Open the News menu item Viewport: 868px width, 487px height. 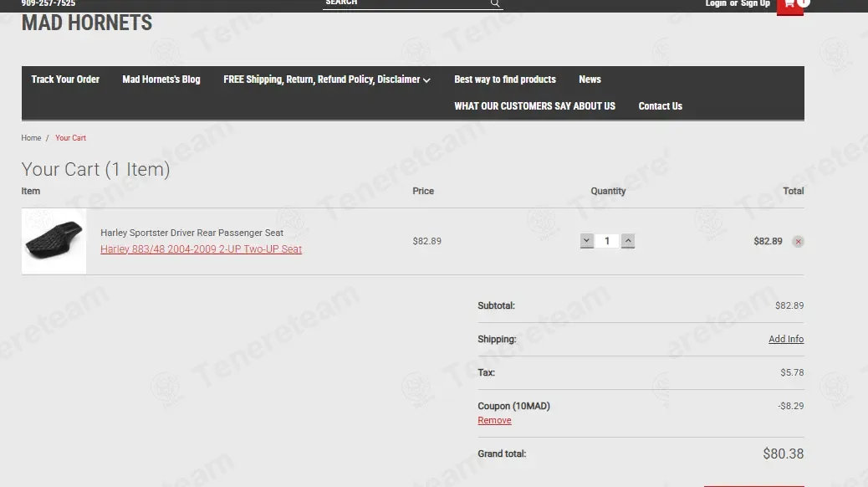click(x=590, y=79)
